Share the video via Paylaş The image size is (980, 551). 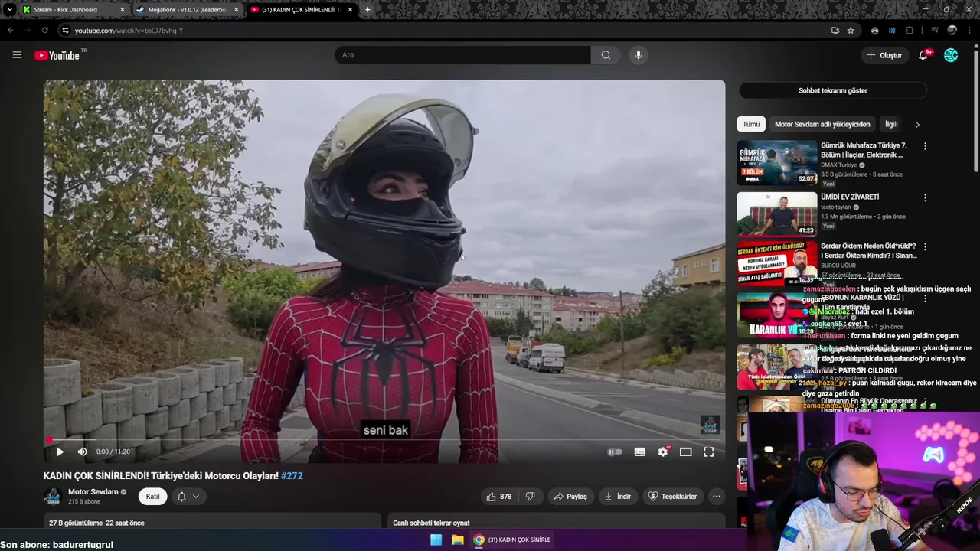(x=570, y=497)
